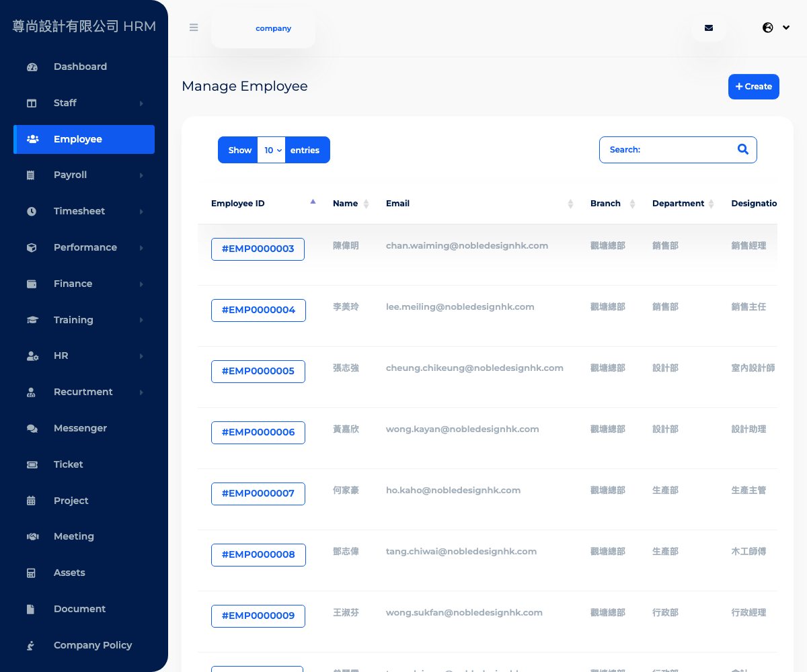Click the Ticket icon in sidebar

pyautogui.click(x=32, y=465)
